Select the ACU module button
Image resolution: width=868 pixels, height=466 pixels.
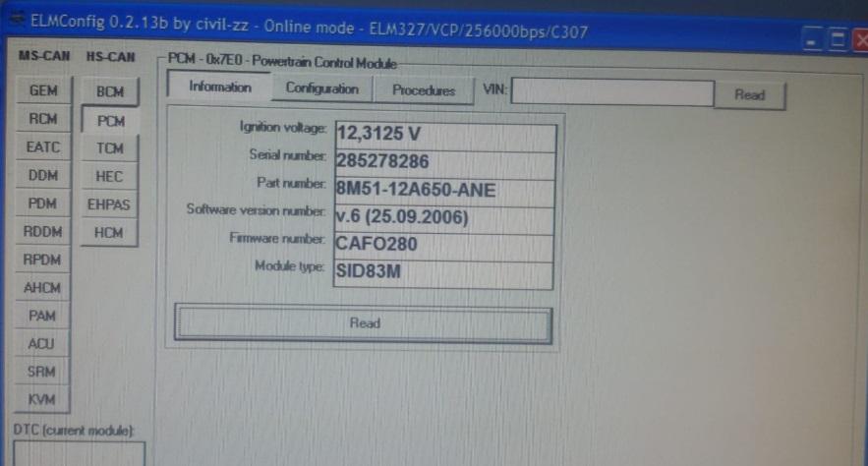click(x=42, y=344)
